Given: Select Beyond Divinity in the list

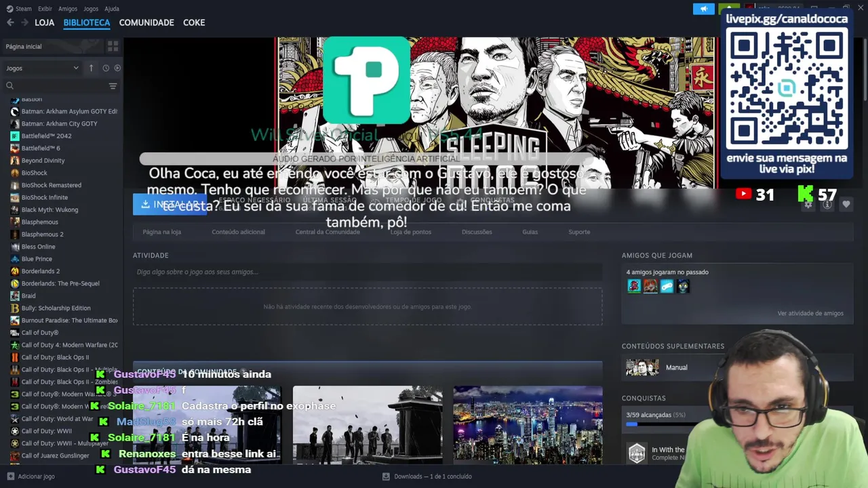Looking at the screenshot, I should [x=43, y=161].
